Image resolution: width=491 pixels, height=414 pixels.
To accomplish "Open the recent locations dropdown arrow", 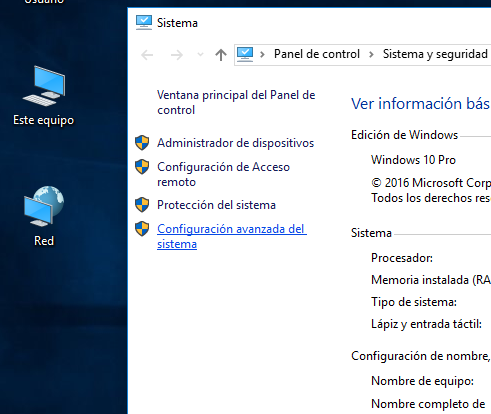I will point(200,54).
